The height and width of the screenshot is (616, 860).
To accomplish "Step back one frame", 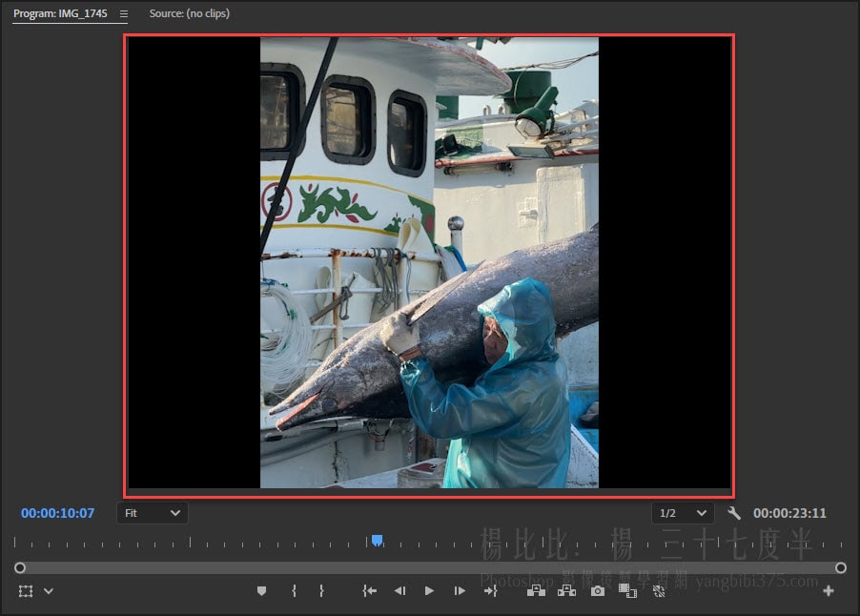I will (x=399, y=591).
